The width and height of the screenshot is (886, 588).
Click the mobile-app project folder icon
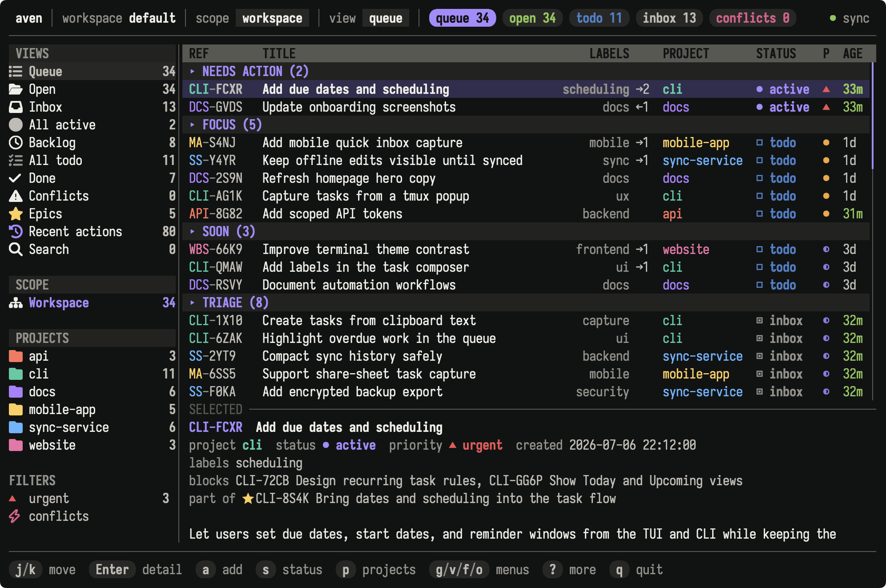[x=16, y=409]
